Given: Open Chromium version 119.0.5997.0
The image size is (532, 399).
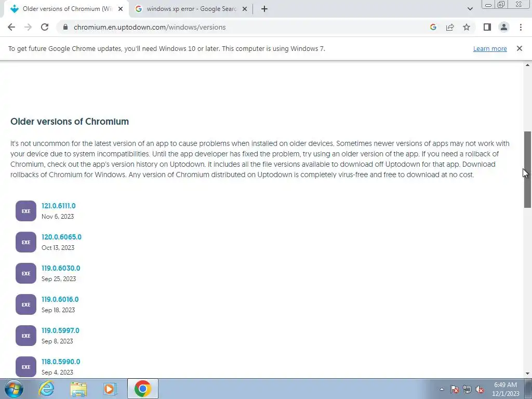Looking at the screenshot, I should point(60,330).
